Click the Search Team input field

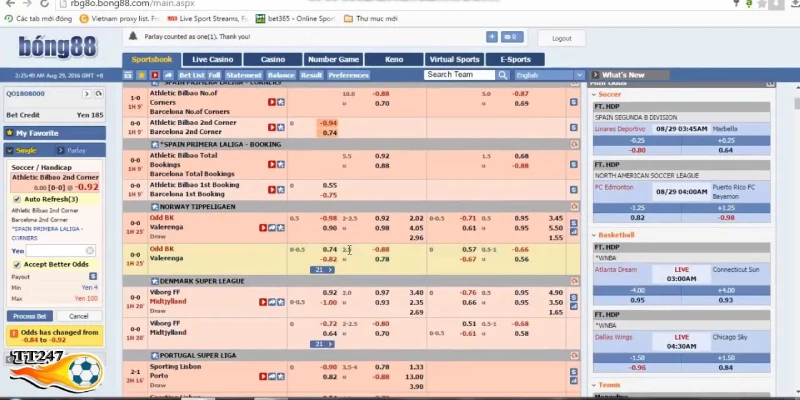click(x=459, y=75)
